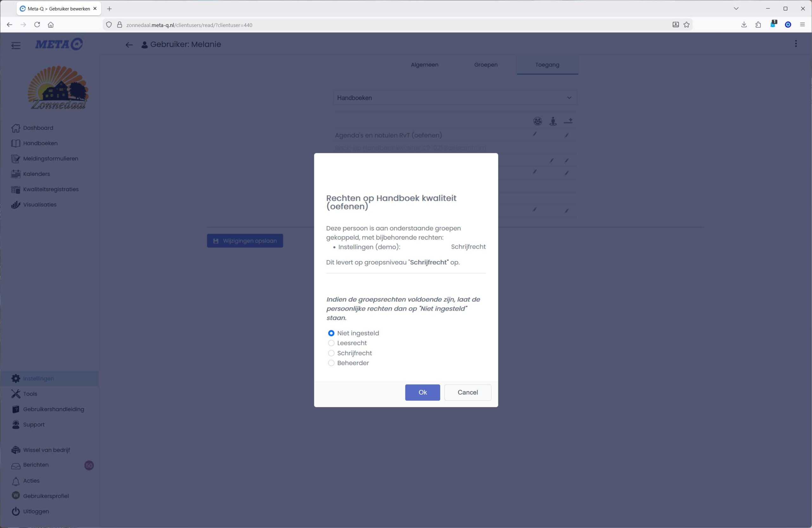Choose the Beheerder radio option

[331, 363]
